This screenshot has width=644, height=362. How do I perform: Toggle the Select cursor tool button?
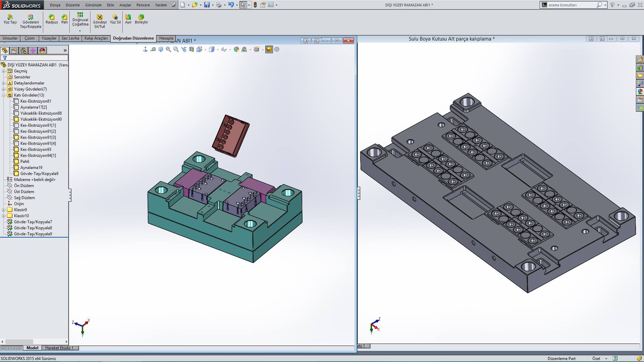click(243, 5)
